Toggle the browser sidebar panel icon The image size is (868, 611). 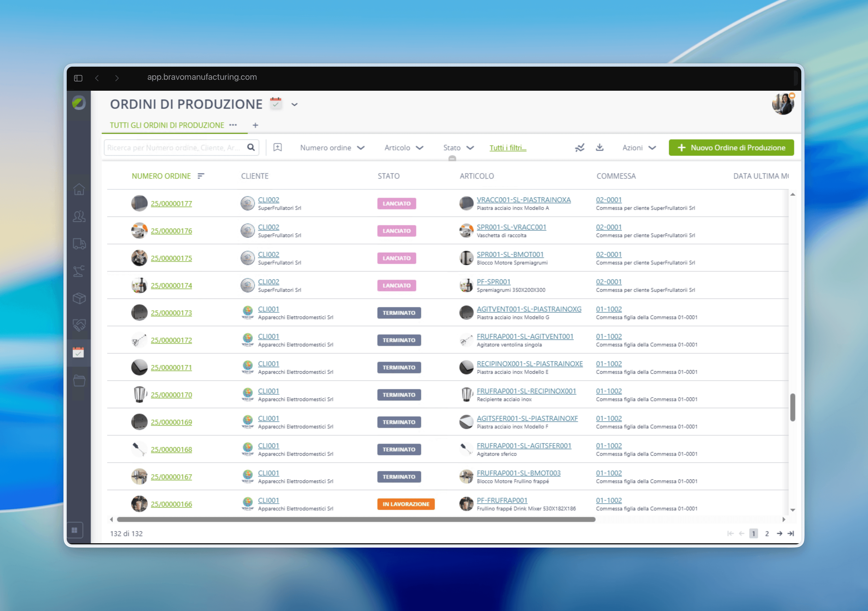pyautogui.click(x=78, y=78)
